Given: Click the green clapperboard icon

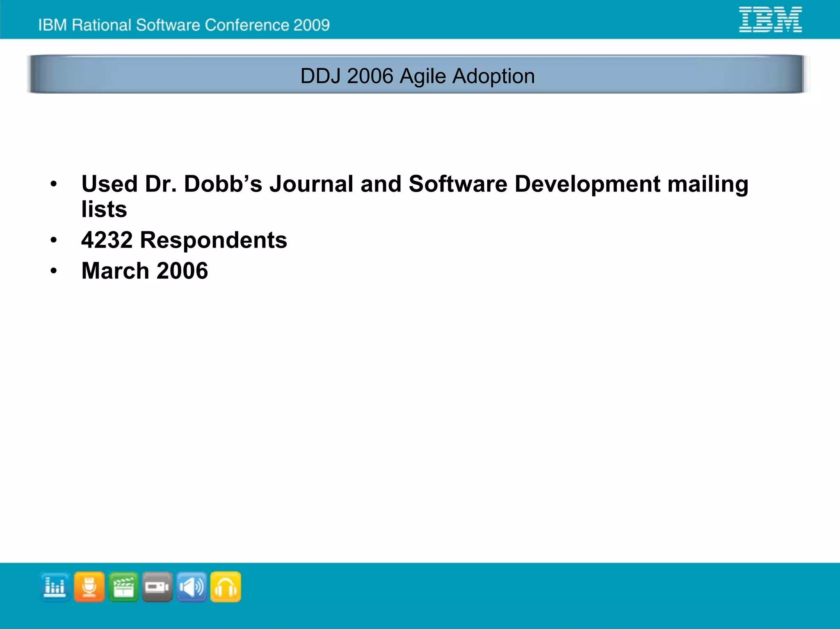Looking at the screenshot, I should [x=123, y=587].
